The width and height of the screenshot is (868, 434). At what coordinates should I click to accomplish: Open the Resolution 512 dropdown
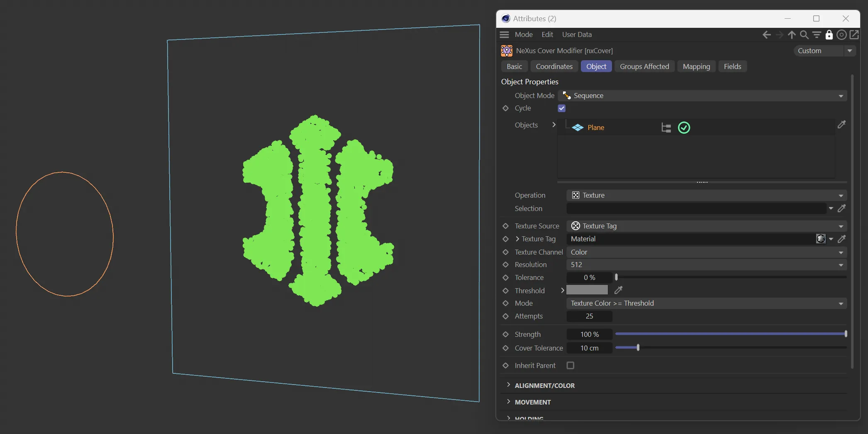pos(706,265)
